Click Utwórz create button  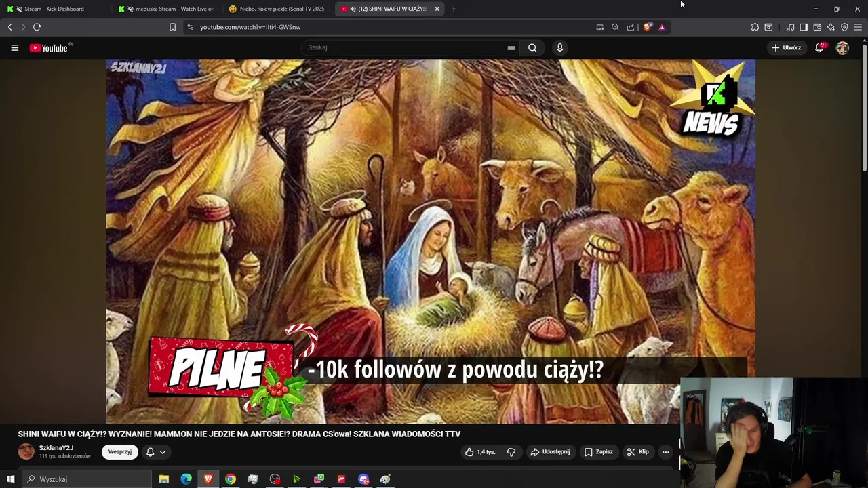787,47
